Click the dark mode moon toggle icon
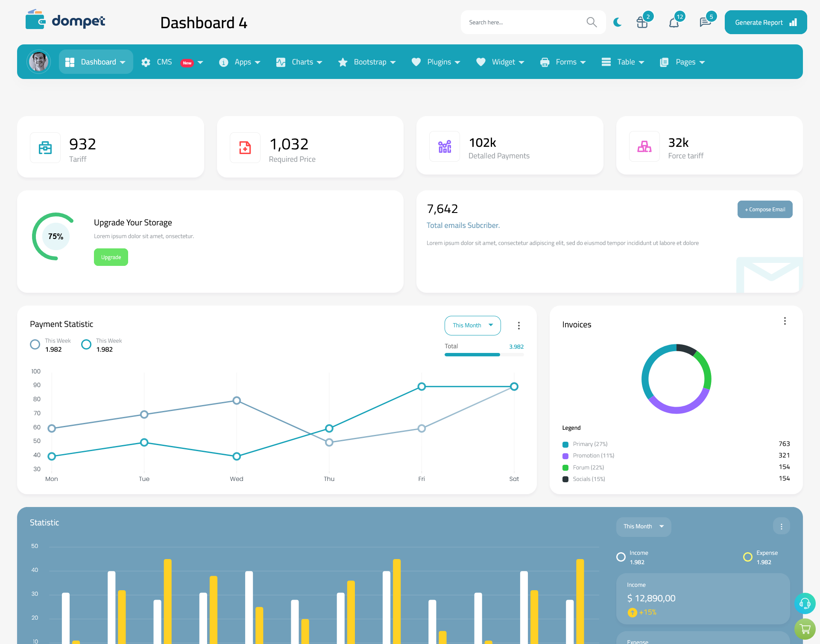The width and height of the screenshot is (820, 644). point(616,22)
